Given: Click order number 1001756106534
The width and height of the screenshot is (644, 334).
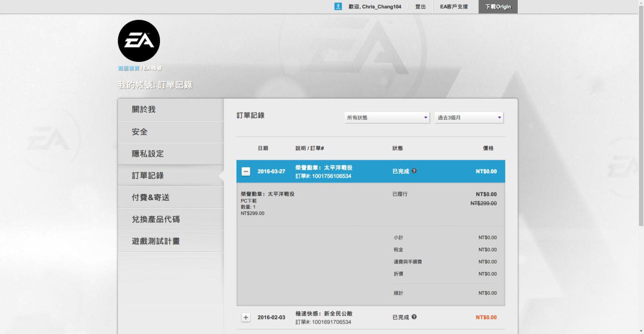Looking at the screenshot, I should pos(332,176).
